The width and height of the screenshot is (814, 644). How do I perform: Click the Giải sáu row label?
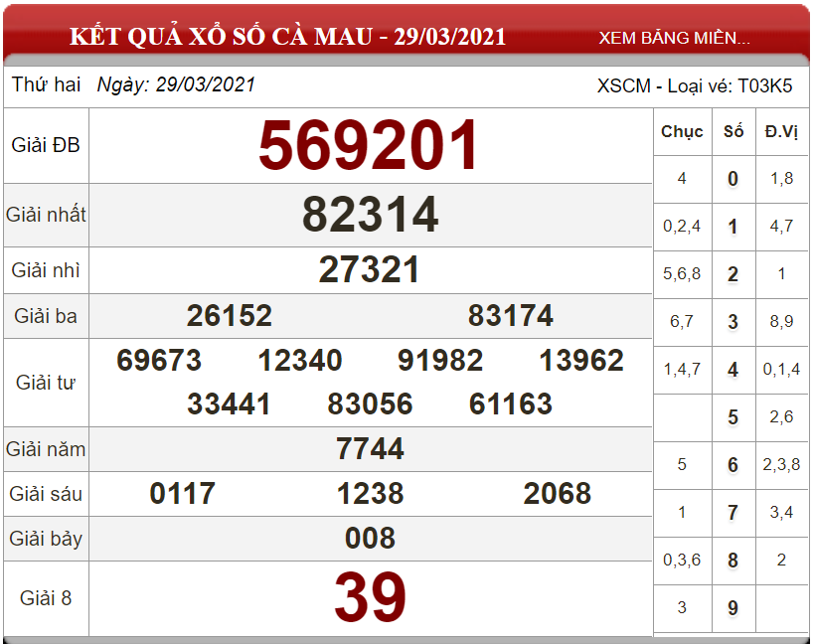tap(46, 494)
